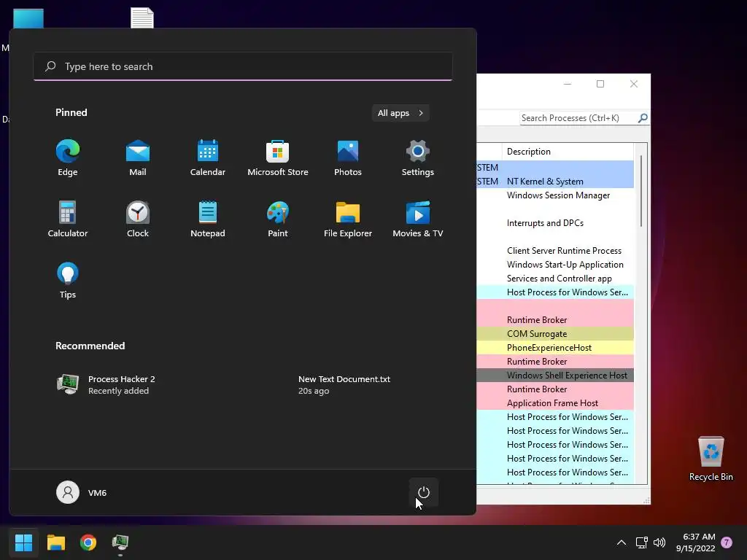Image resolution: width=747 pixels, height=560 pixels.
Task: Open the notification count badge
Action: [x=727, y=542]
